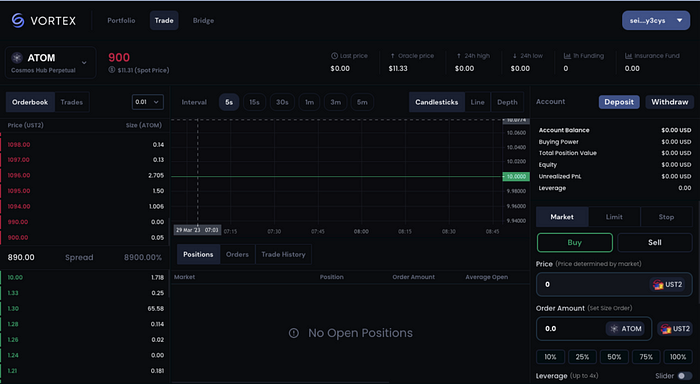The height and width of the screenshot is (384, 700).
Task: Set chart interval to 5m
Action: (362, 102)
